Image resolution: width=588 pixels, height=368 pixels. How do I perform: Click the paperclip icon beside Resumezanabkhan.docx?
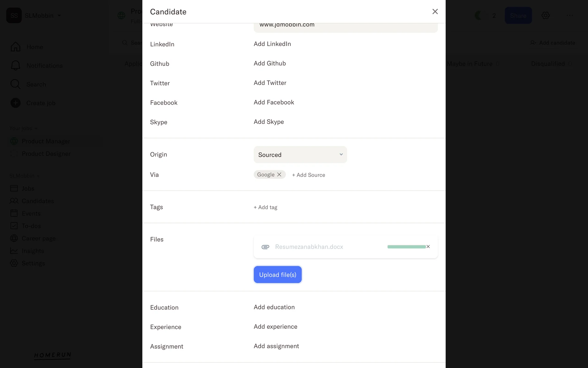265,247
